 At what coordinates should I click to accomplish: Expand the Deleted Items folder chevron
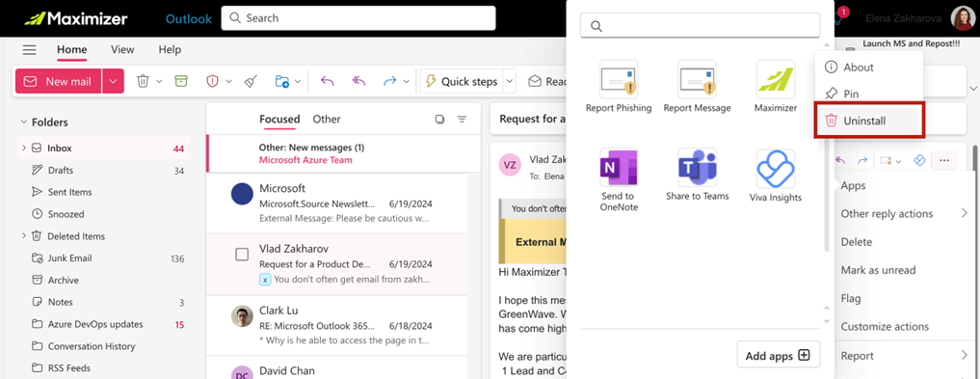coord(24,235)
